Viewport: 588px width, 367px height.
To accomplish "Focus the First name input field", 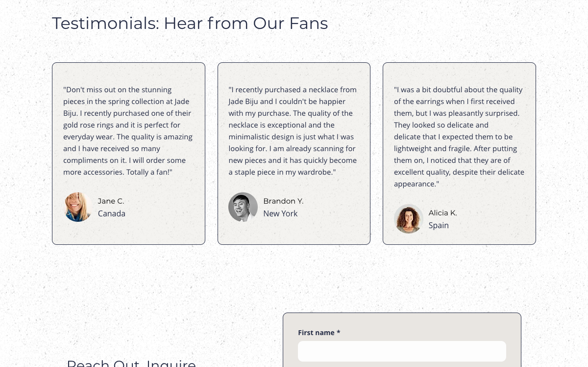I will click(x=402, y=351).
